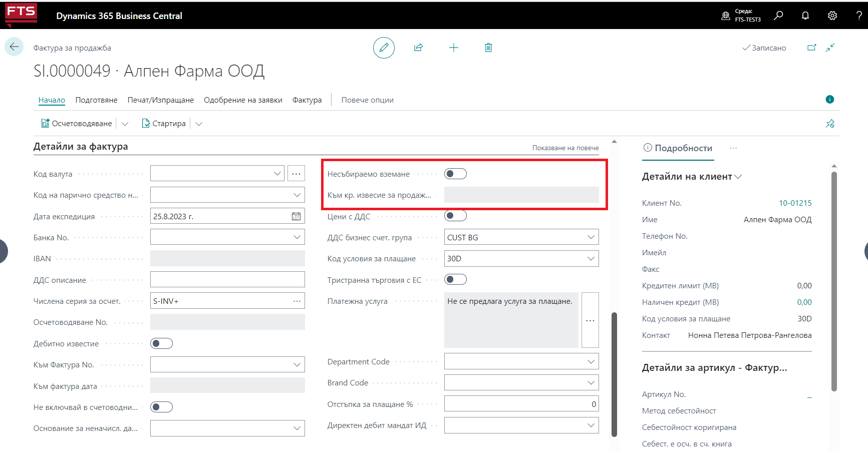The width and height of the screenshot is (868, 452).
Task: Click the pin action bar icon
Action: tap(830, 124)
